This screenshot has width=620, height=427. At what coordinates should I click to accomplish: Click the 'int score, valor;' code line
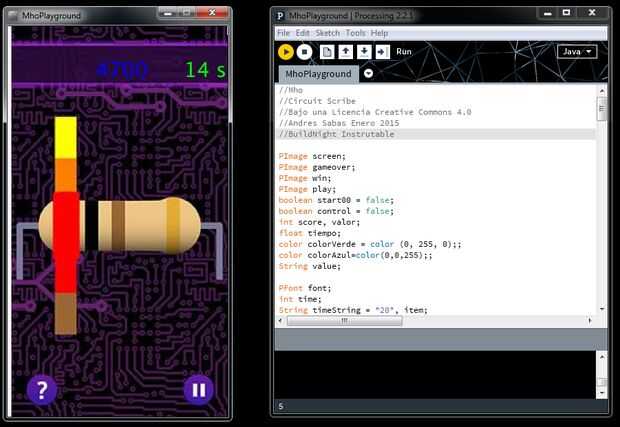319,222
